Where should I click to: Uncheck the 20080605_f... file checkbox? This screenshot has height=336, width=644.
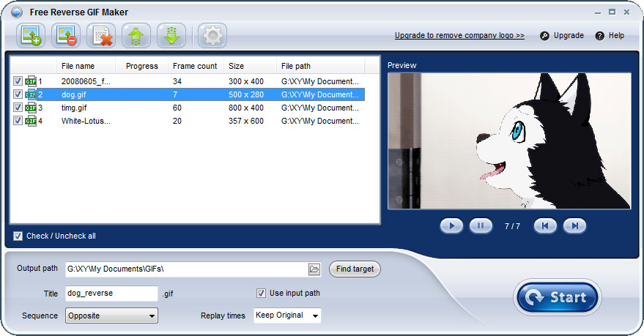tap(18, 81)
